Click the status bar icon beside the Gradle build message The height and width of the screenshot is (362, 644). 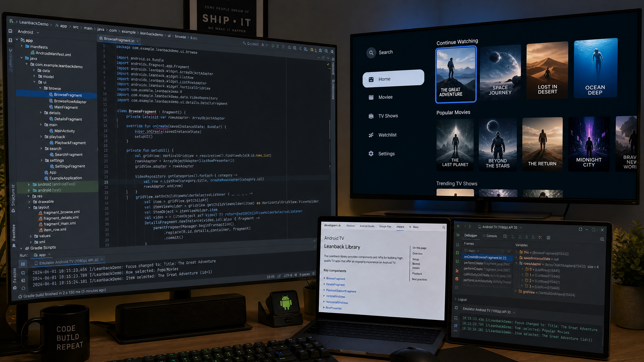click(x=20, y=297)
